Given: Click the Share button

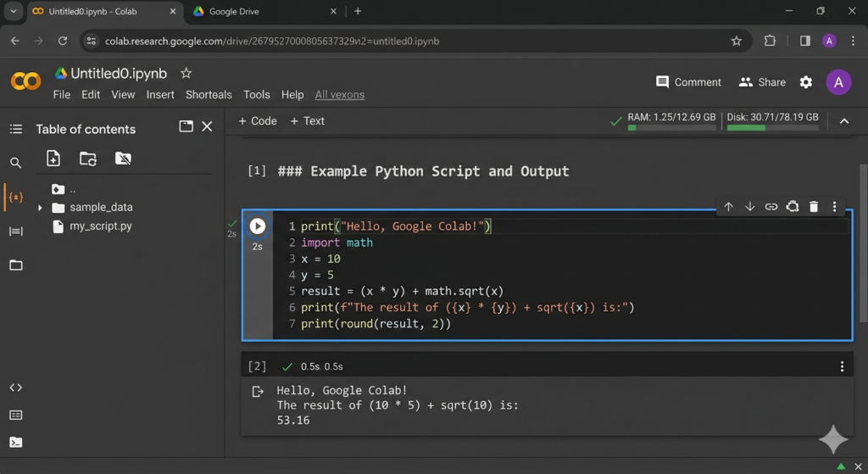Looking at the screenshot, I should [x=762, y=82].
